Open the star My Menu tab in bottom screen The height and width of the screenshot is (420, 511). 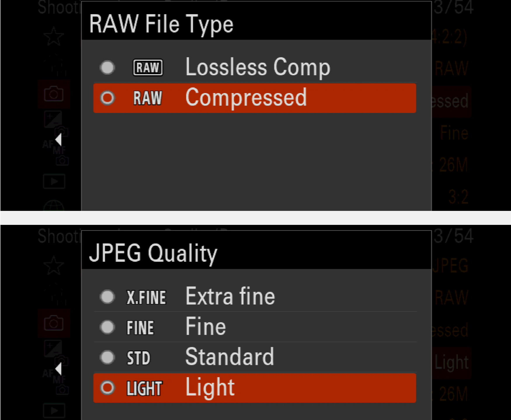(x=53, y=265)
